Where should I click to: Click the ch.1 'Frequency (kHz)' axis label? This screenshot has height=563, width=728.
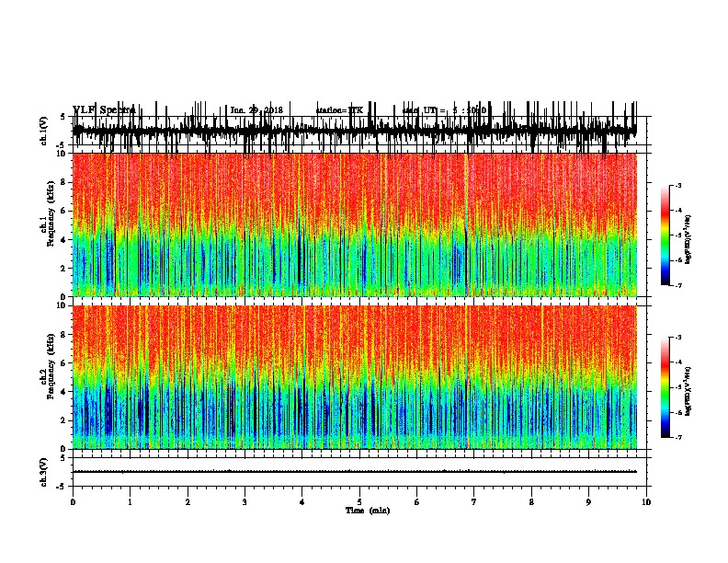pyautogui.click(x=51, y=213)
